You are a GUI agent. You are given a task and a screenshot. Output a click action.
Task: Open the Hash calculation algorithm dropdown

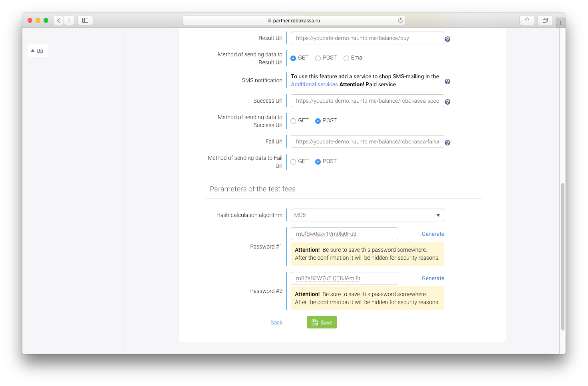pos(367,215)
